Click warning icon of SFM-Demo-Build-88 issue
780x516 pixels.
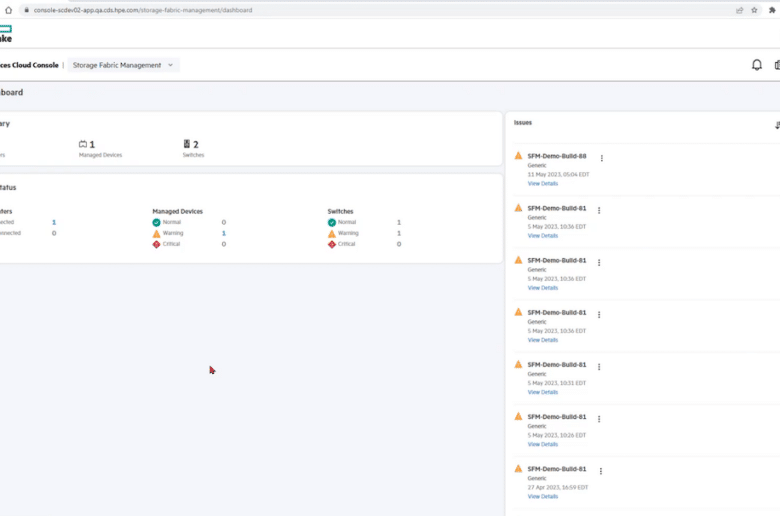(x=518, y=156)
